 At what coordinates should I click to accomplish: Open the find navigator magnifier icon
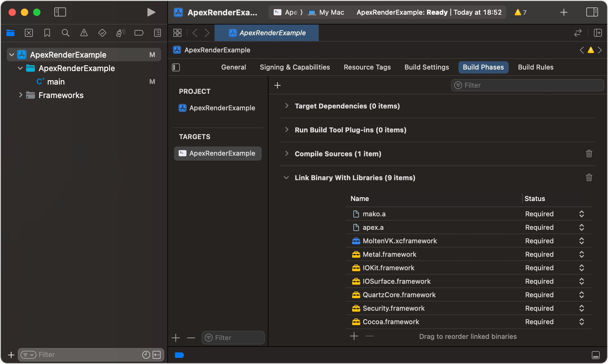coord(65,33)
